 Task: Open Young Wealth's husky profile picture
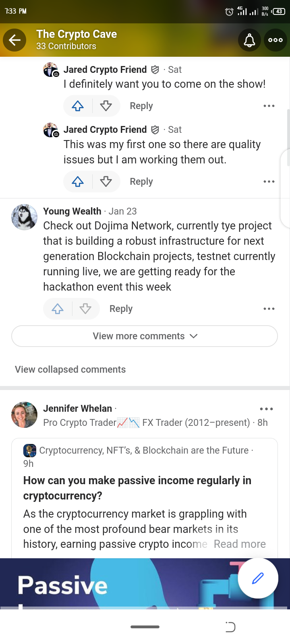[x=24, y=217]
